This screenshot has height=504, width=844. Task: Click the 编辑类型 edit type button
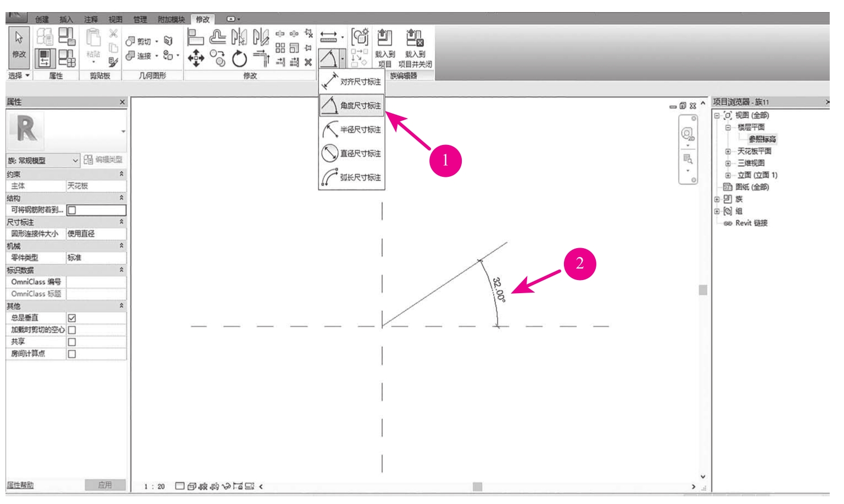104,160
